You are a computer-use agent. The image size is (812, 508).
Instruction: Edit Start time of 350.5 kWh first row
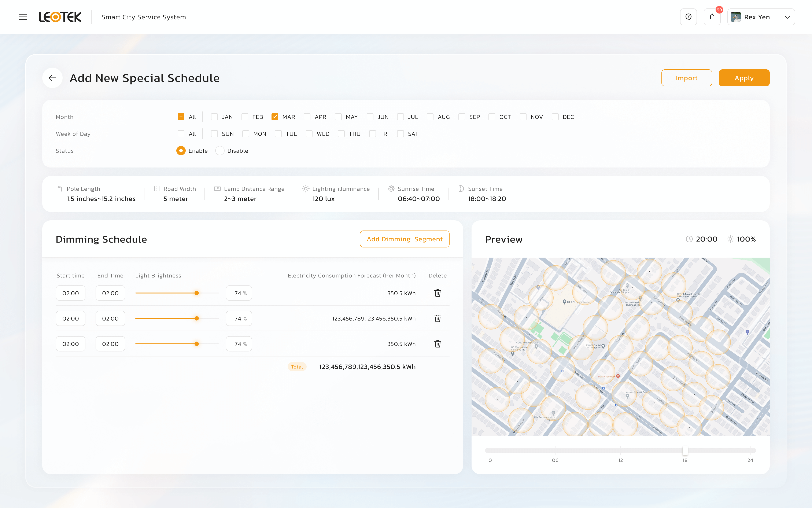pos(71,293)
